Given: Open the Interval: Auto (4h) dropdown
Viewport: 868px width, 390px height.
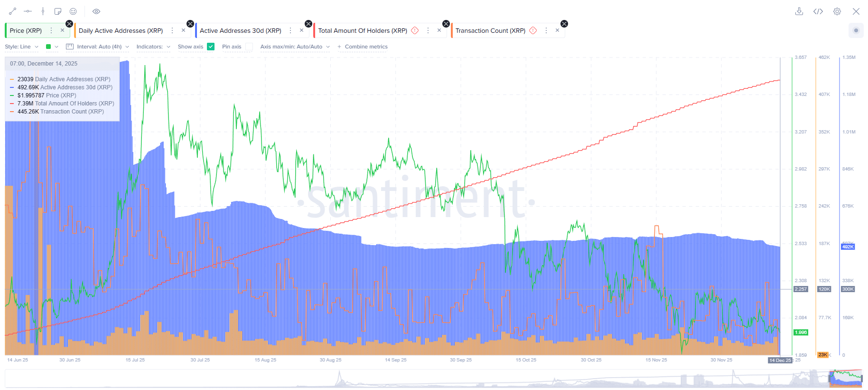Looking at the screenshot, I should (97, 47).
